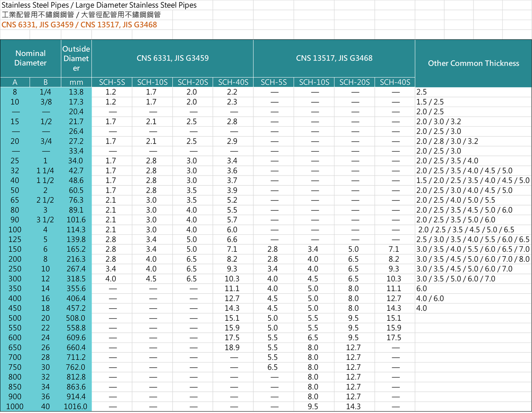
Task: Select outside diameter '216.3' cell
Action: (76, 259)
